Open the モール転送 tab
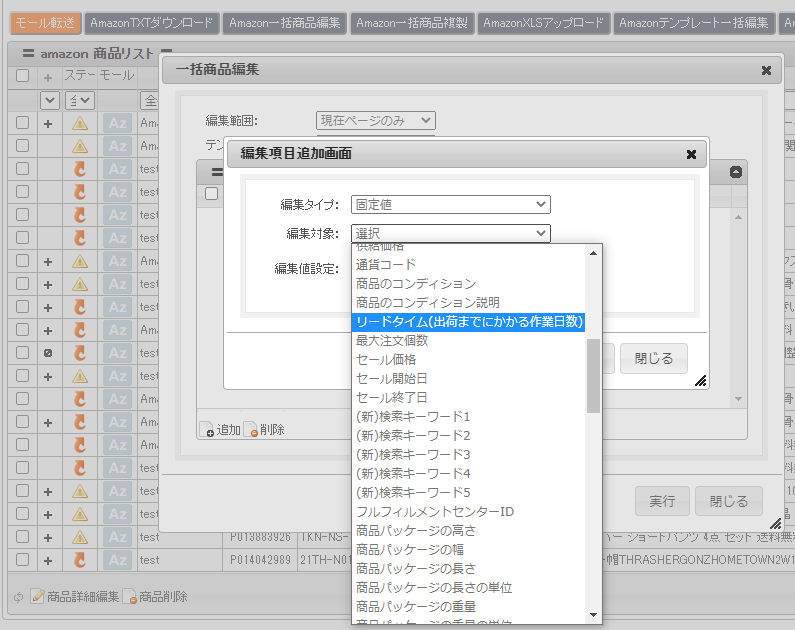795x630 pixels. pyautogui.click(x=46, y=23)
